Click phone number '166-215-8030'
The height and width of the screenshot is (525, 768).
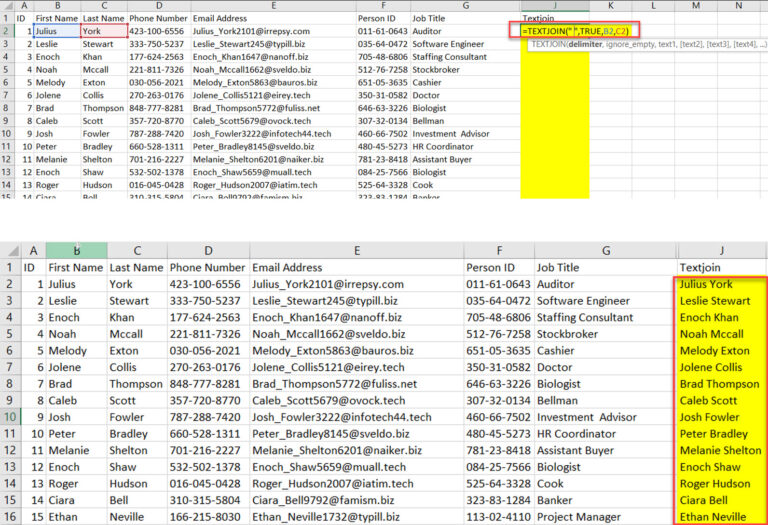click(x=208, y=517)
